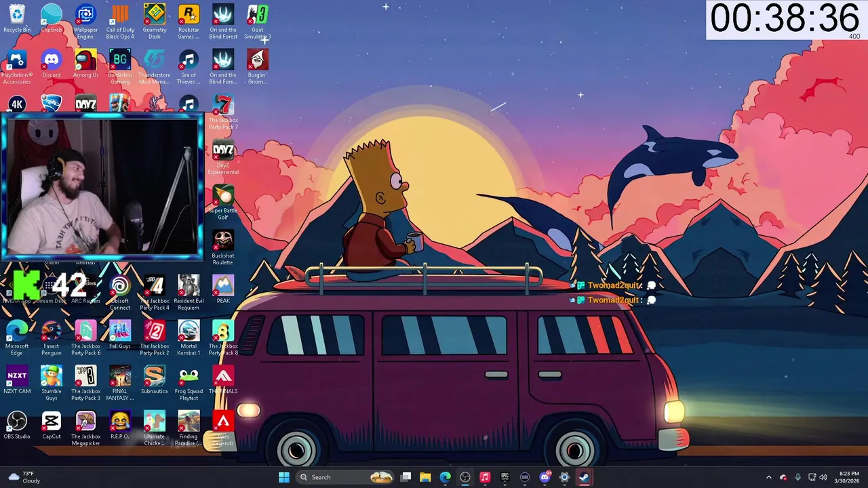Open Thunderstore Mod Manager icon
The height and width of the screenshot is (488, 868).
[154, 67]
